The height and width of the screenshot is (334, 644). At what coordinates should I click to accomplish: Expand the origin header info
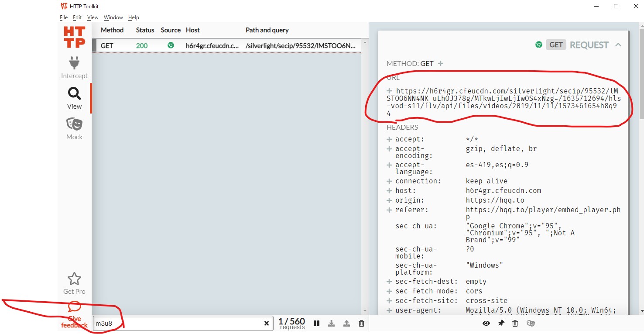coord(389,200)
